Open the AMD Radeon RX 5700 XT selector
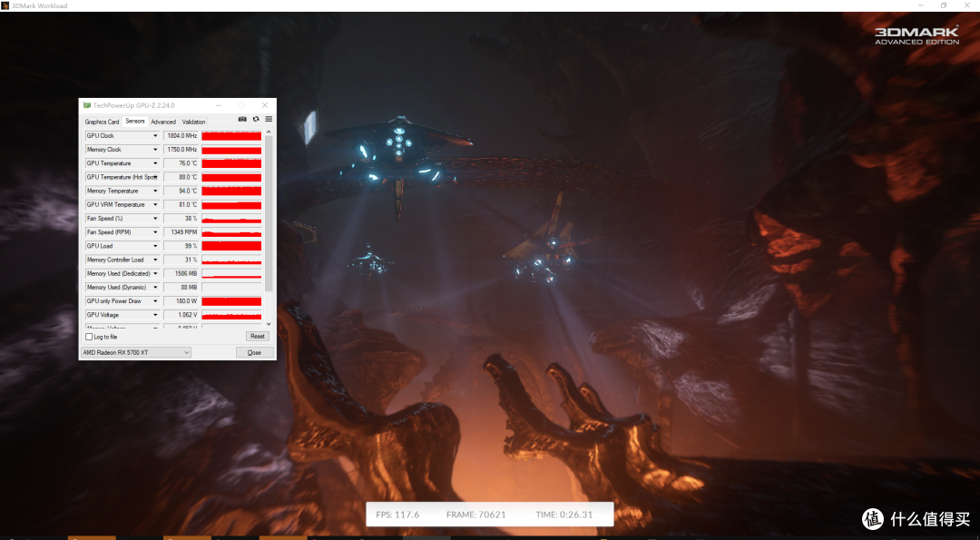Image resolution: width=980 pixels, height=540 pixels. coord(135,352)
